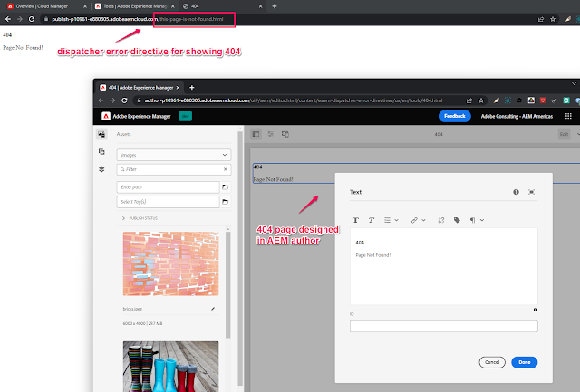
Task: Click the bold format T icon
Action: click(x=355, y=220)
